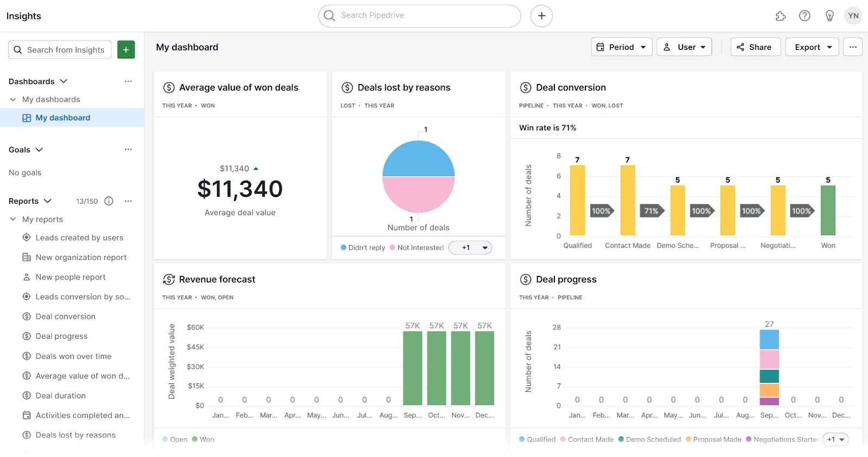Open the help question mark icon

tap(805, 16)
